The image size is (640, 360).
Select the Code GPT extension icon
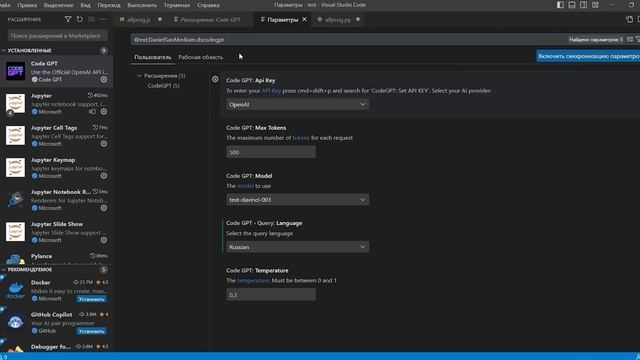(x=16, y=71)
